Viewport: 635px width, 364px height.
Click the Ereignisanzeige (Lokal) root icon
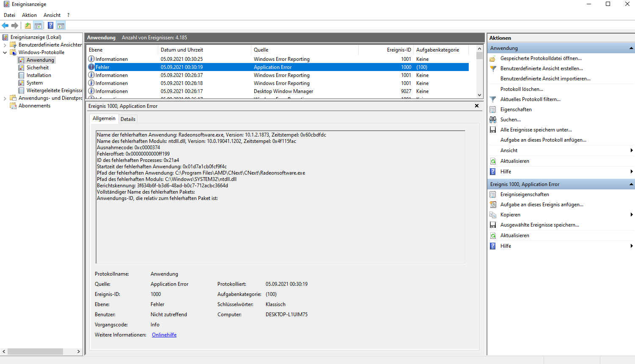point(5,37)
